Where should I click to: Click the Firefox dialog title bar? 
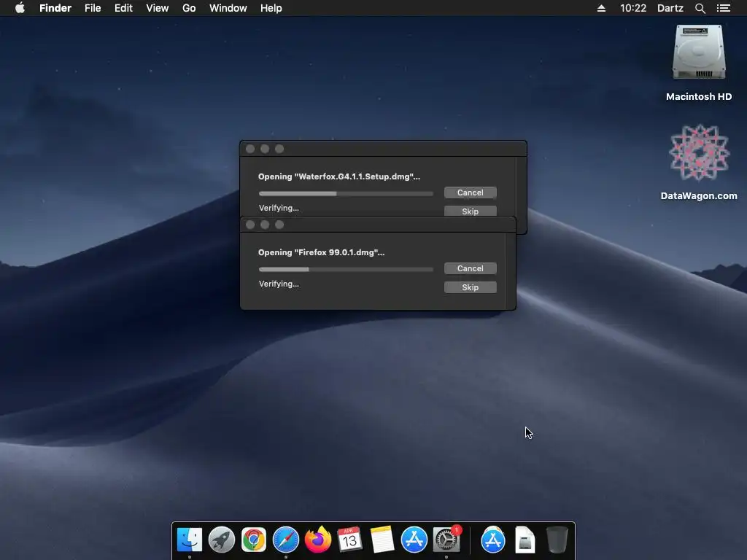[x=378, y=225]
